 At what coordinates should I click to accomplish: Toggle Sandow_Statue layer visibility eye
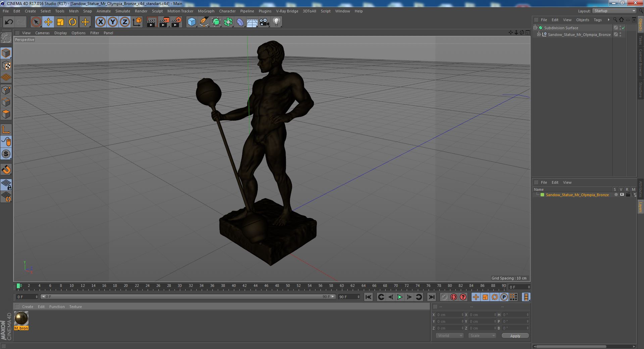click(622, 194)
